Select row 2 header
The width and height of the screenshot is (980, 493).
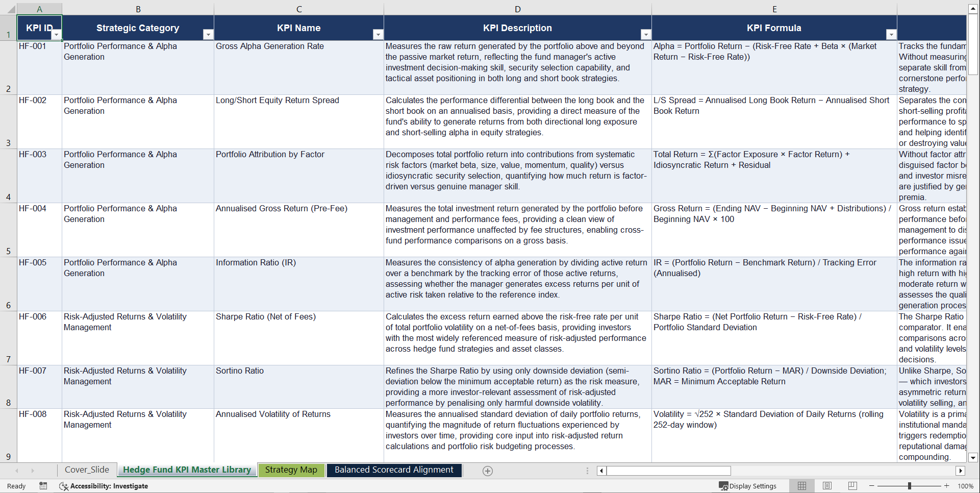(x=8, y=67)
